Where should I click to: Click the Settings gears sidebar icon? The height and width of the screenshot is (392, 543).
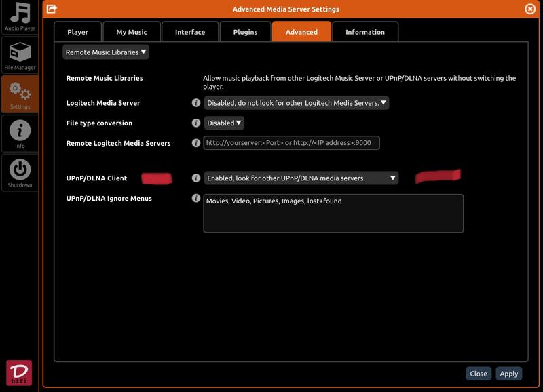[20, 94]
